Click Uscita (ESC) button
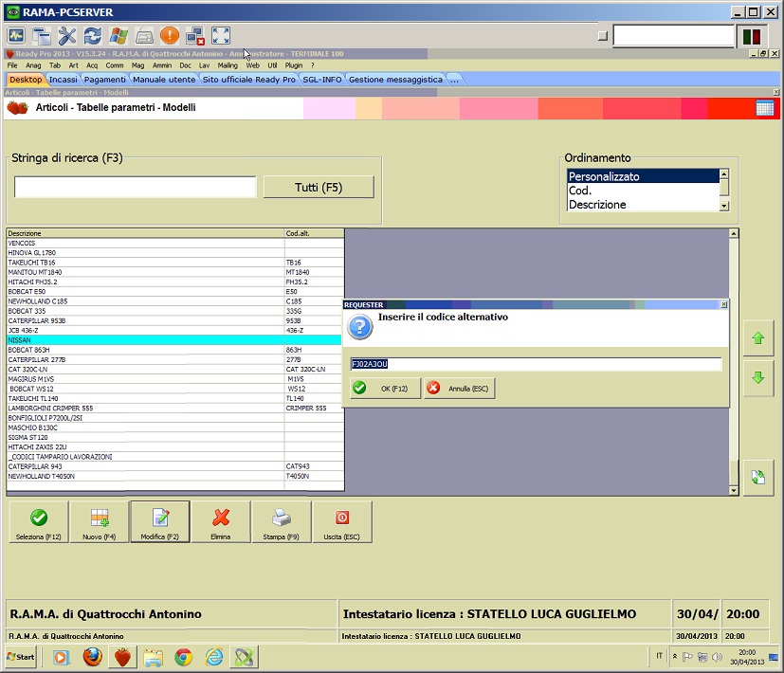Viewport: 784px width, 673px height. point(341,522)
